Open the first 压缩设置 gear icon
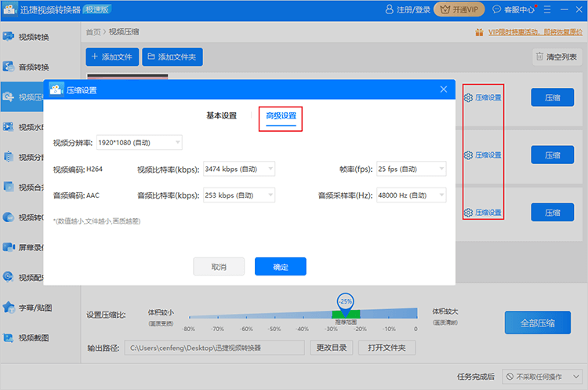 pyautogui.click(x=468, y=98)
